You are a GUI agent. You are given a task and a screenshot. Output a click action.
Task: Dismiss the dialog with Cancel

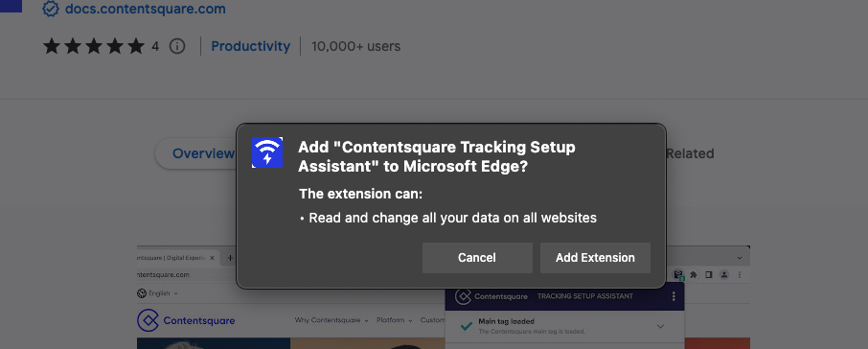click(477, 258)
